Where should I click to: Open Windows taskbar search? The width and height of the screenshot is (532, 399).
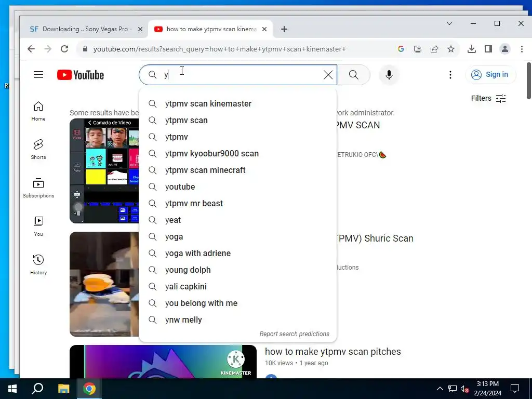click(37, 389)
